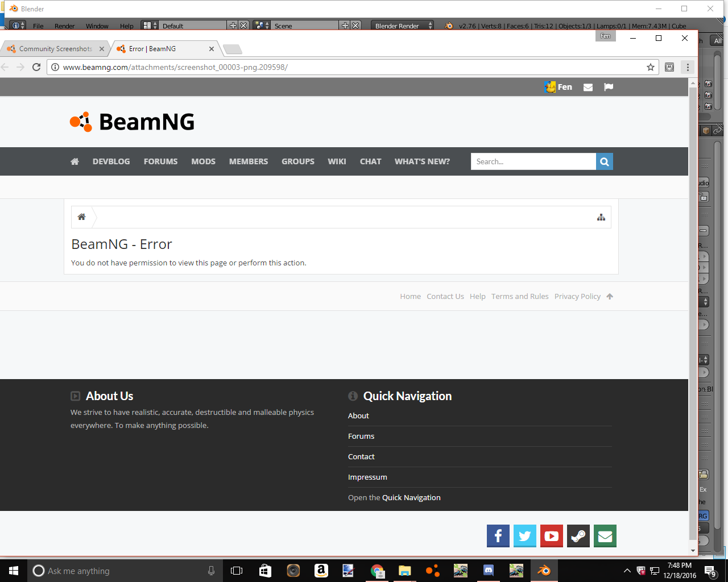The image size is (728, 582).
Task: Open the BeamNG Facebook page icon
Action: (x=498, y=536)
